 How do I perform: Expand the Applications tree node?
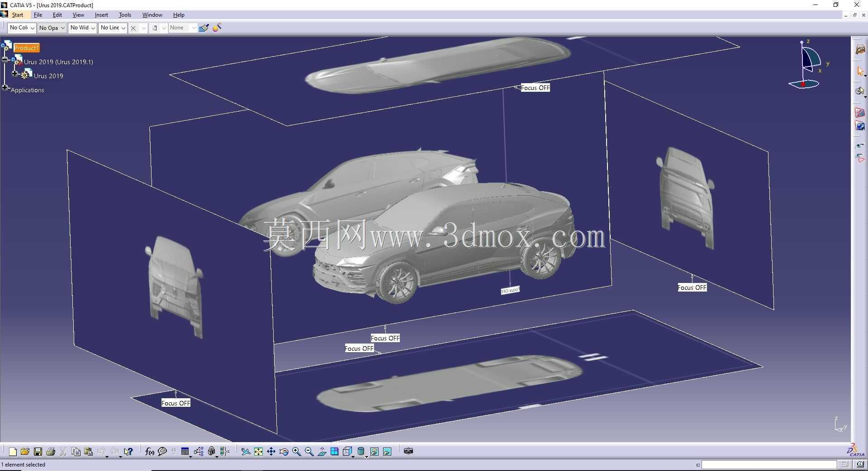(x=5, y=88)
